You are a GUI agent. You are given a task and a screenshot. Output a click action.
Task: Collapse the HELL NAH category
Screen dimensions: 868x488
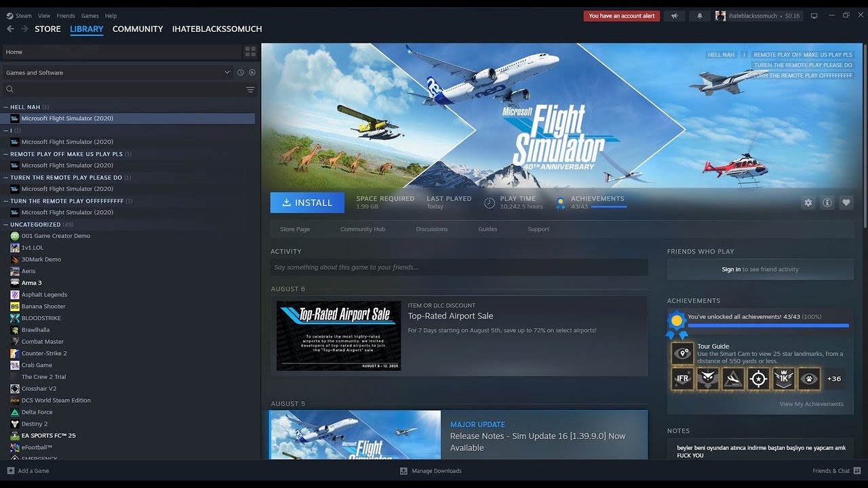(x=6, y=107)
